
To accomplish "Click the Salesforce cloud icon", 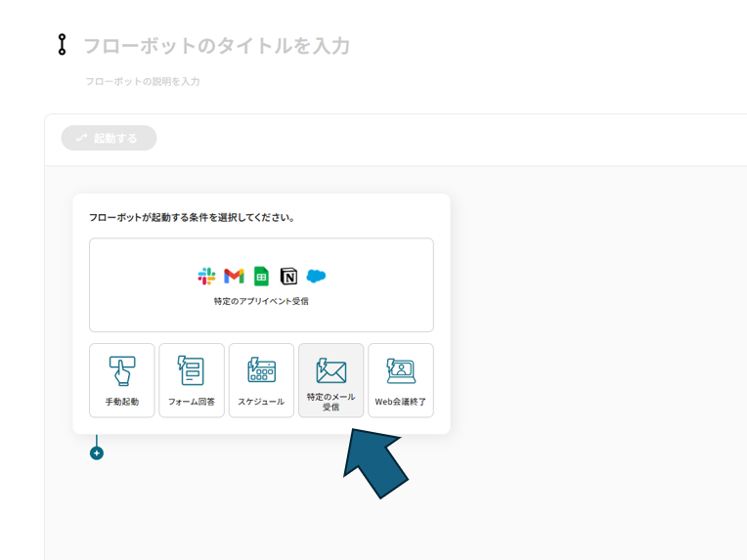I will [316, 276].
